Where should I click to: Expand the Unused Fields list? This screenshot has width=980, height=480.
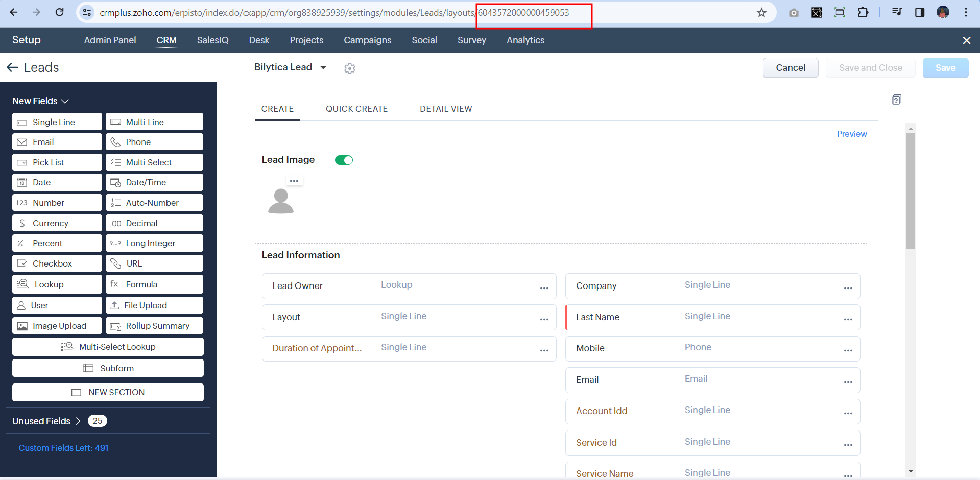point(46,421)
